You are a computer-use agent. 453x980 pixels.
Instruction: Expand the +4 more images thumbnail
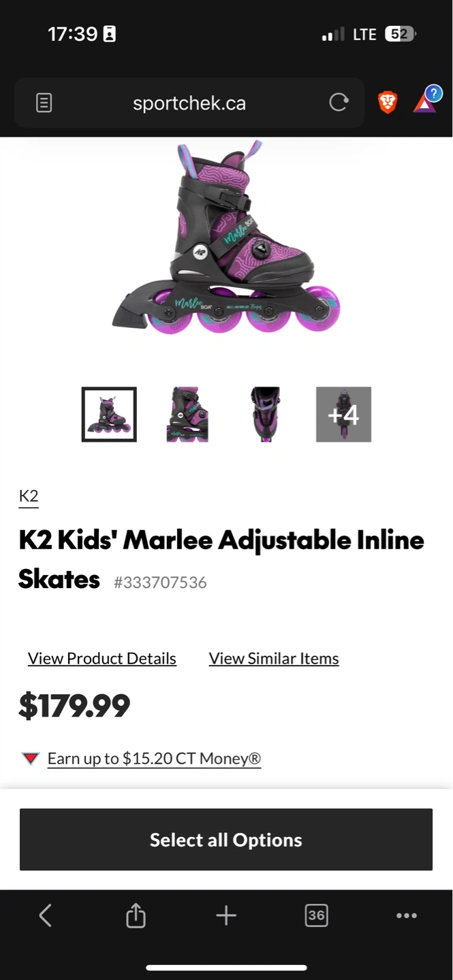pos(343,414)
